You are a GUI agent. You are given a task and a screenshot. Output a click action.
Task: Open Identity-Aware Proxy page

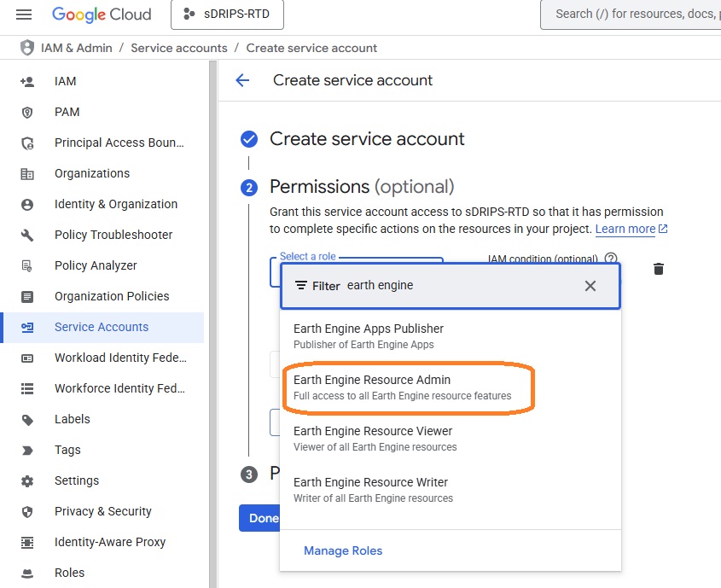(110, 542)
